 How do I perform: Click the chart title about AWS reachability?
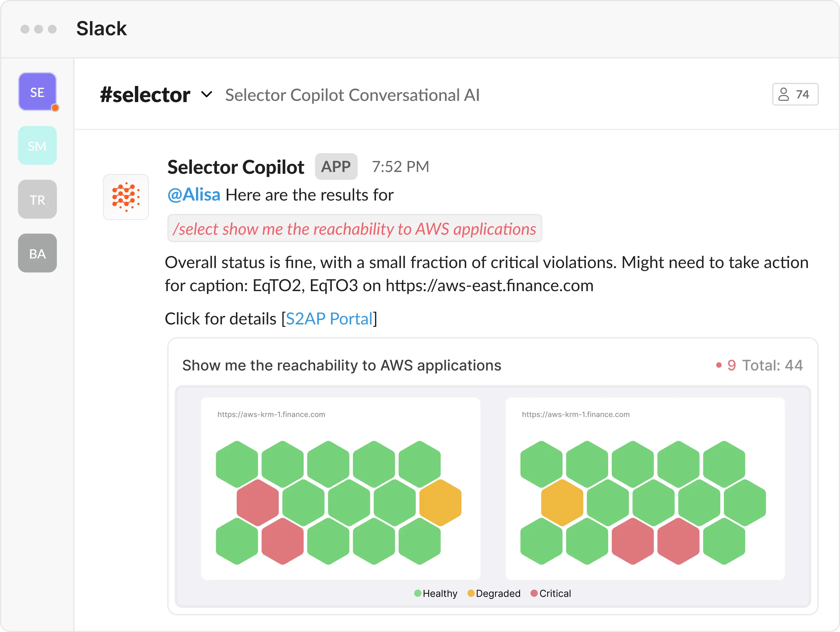(342, 365)
